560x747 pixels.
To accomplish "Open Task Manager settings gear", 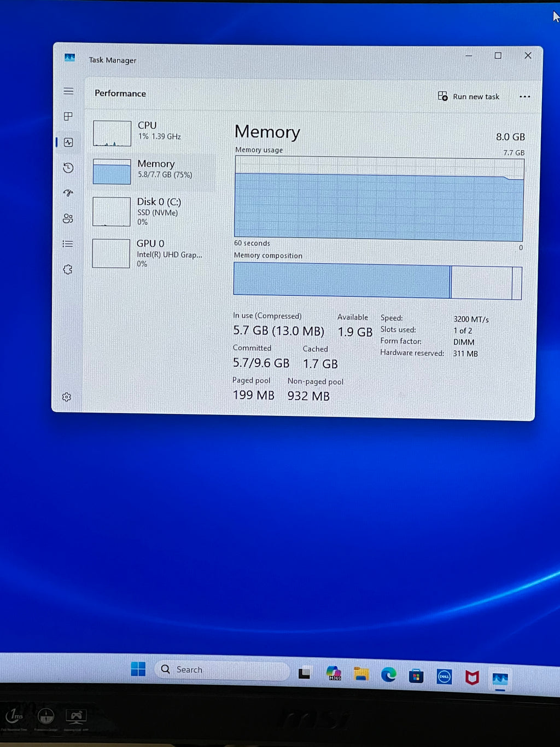I will pyautogui.click(x=67, y=397).
